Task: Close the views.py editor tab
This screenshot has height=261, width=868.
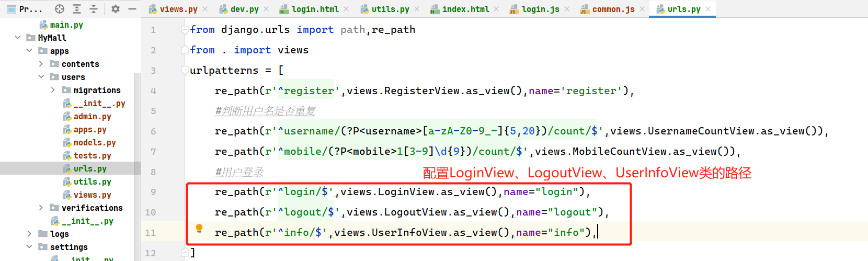Action: tap(205, 9)
